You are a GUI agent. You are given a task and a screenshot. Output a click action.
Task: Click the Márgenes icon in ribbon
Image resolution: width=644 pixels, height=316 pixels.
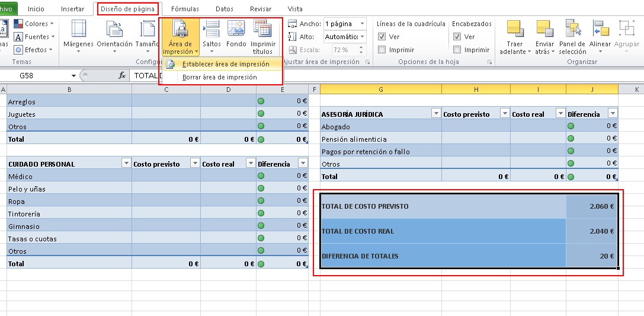tap(78, 31)
